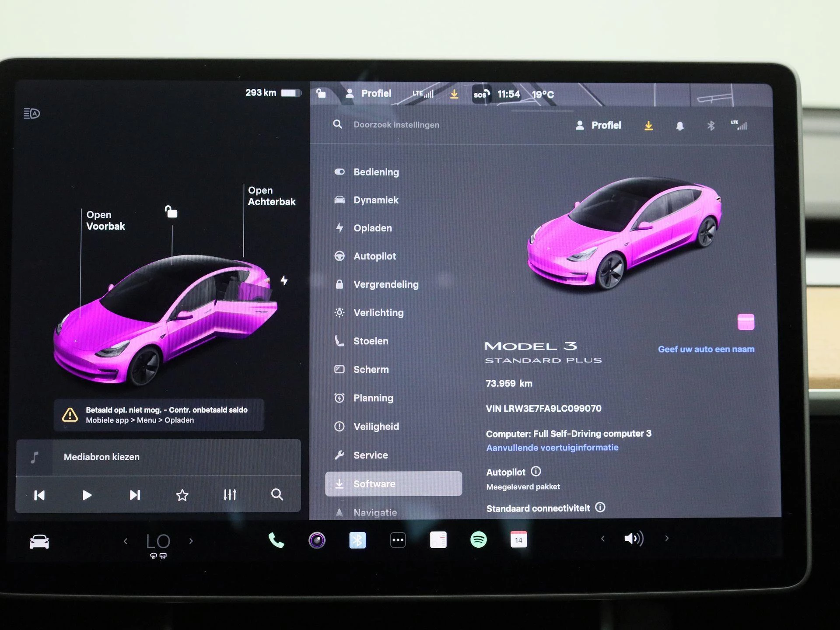
Task: Open Bluetooth app in bottom bar
Action: click(357, 540)
